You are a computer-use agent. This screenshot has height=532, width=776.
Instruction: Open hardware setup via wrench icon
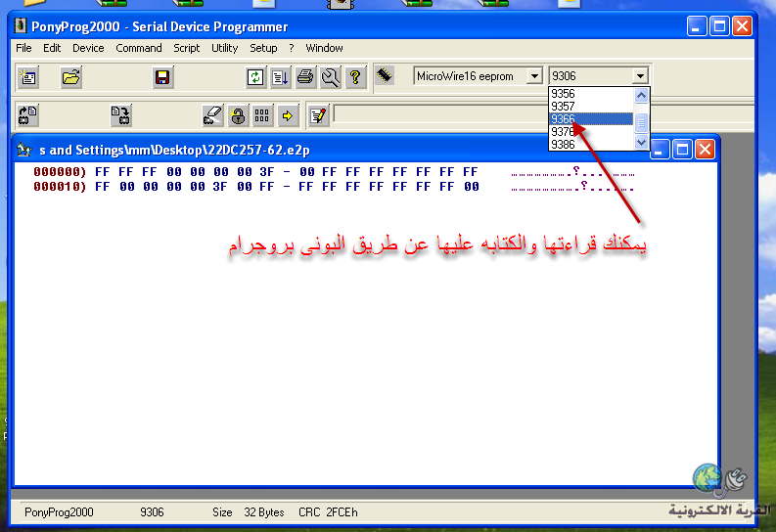pyautogui.click(x=330, y=77)
